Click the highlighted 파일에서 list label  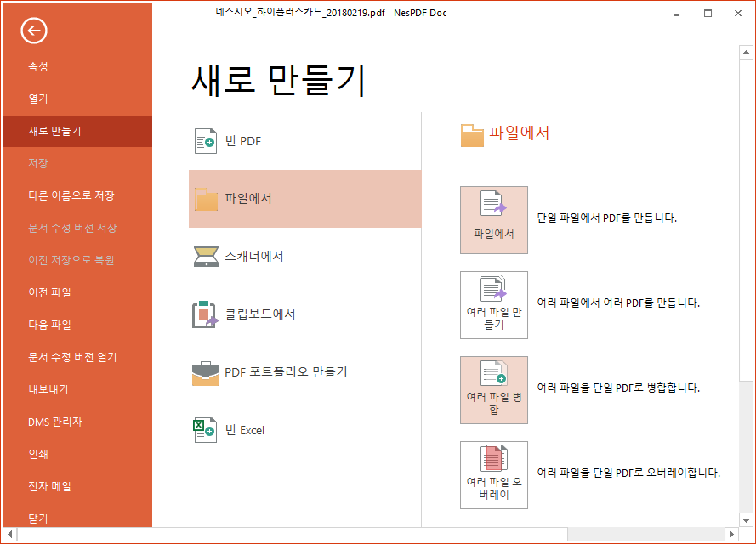pos(247,199)
